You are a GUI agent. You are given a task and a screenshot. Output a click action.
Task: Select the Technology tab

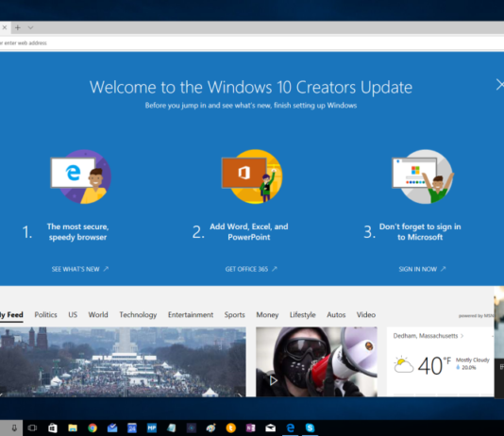138,315
